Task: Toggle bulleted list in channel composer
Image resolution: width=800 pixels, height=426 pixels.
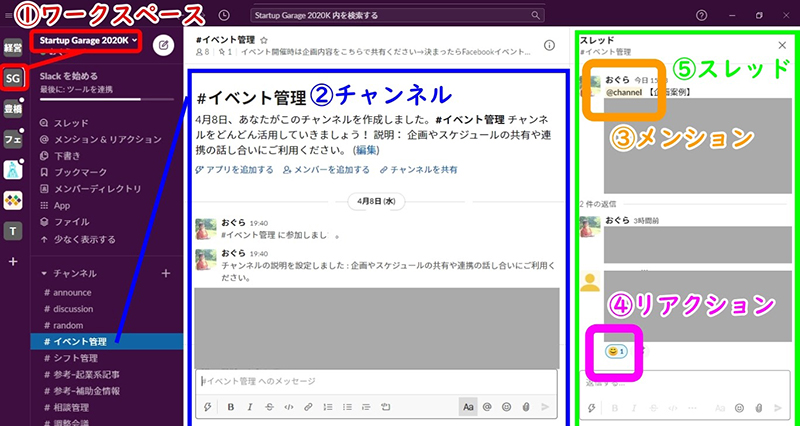Action: tap(347, 407)
